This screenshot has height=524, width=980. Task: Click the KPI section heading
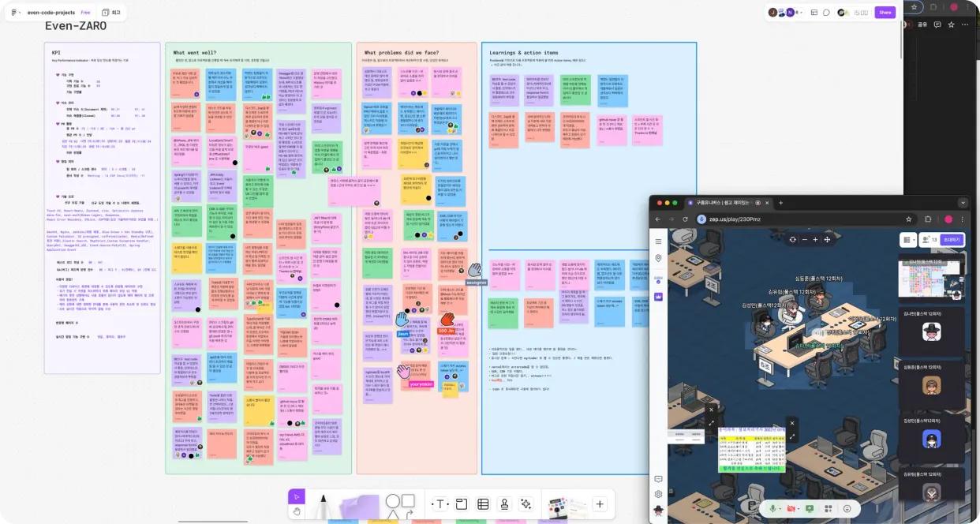55,53
